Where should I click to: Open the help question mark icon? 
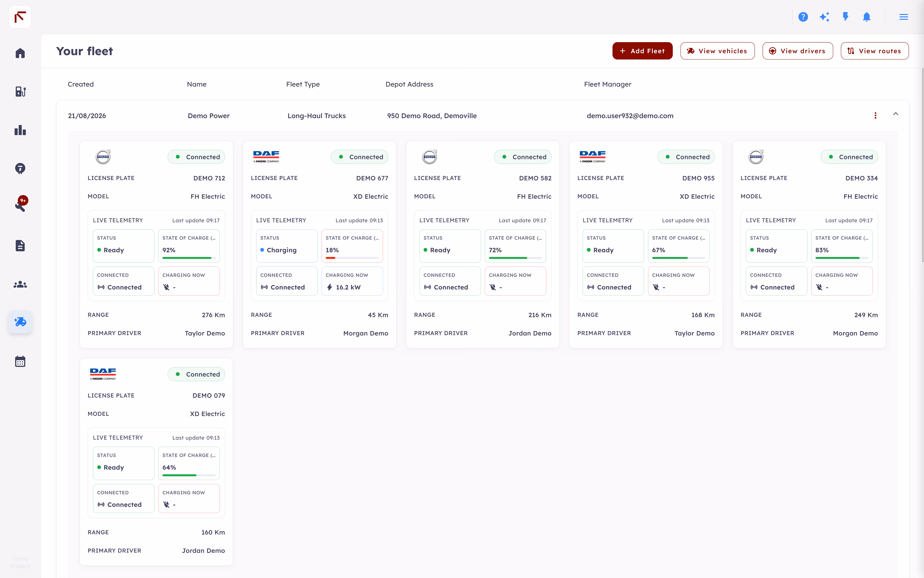[x=803, y=17]
